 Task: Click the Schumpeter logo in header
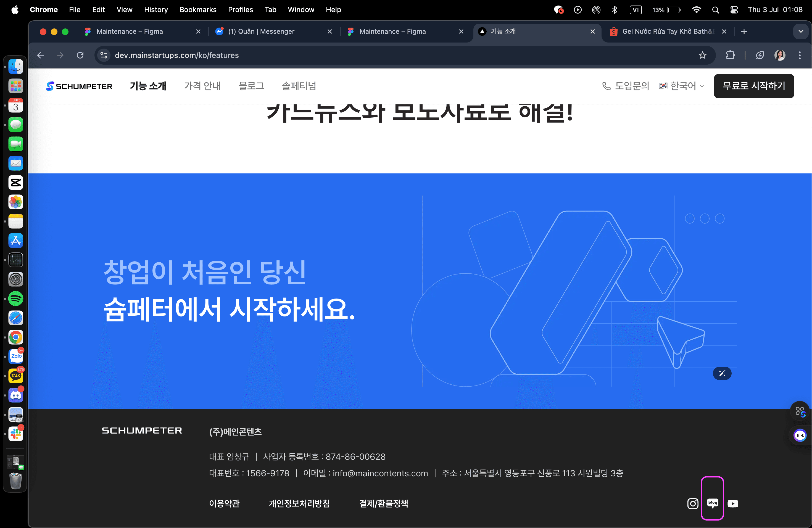[x=79, y=86]
